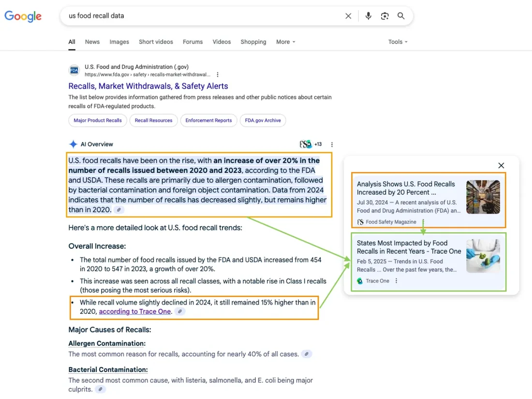Expand the Tools dropdown
This screenshot has height=399, width=532.
(398, 42)
